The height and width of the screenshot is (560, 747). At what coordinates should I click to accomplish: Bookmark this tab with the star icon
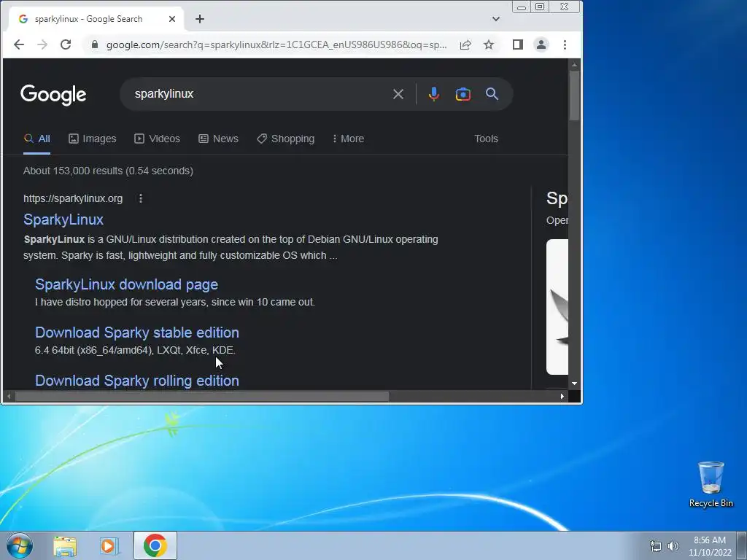tap(489, 44)
